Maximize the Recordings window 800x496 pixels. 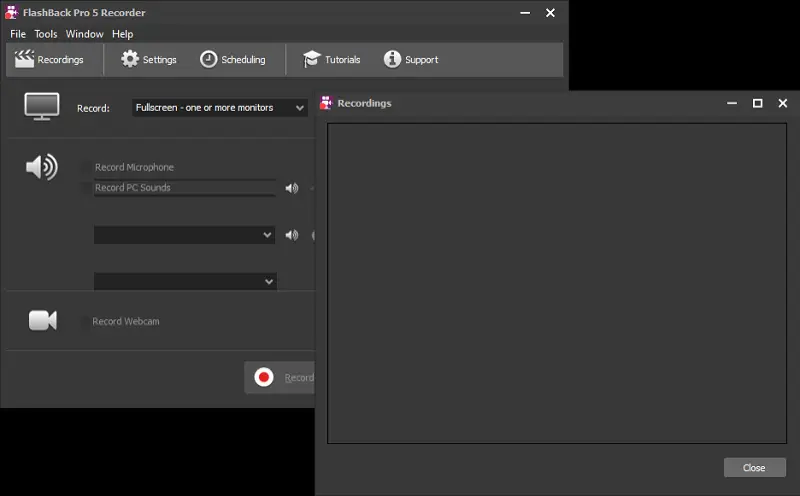758,103
